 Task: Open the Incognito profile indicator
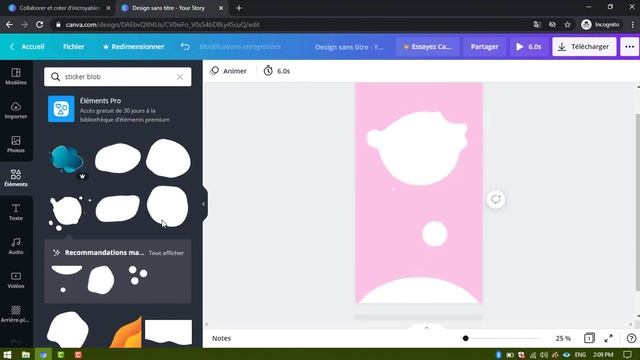click(600, 24)
